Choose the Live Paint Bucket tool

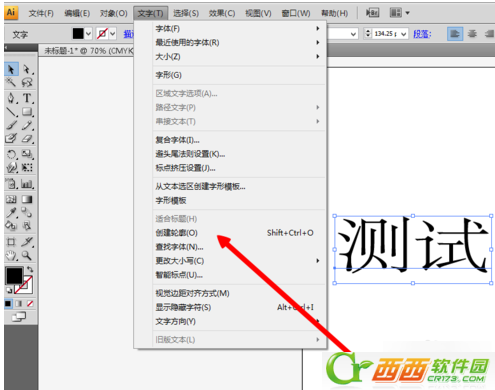pos(11,226)
